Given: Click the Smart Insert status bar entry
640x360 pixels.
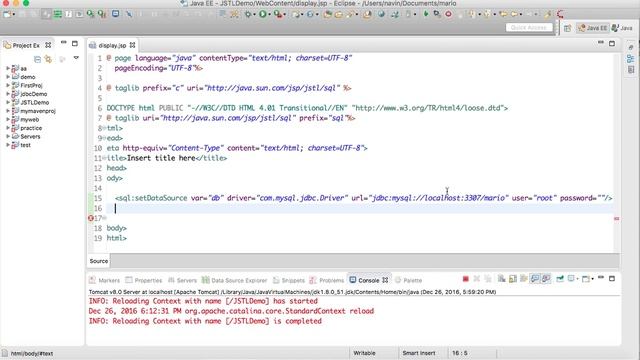Looking at the screenshot, I should coord(419,353).
